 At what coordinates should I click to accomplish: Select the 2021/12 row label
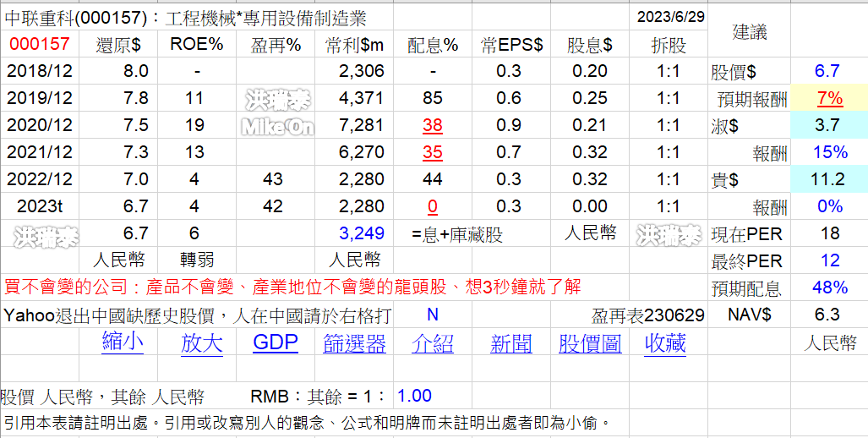coord(40,152)
